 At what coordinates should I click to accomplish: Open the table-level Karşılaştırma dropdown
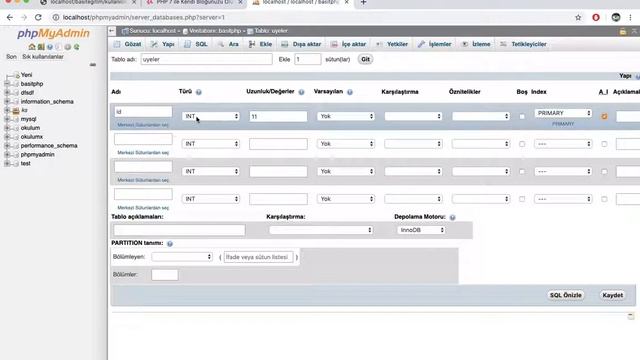[x=321, y=230]
